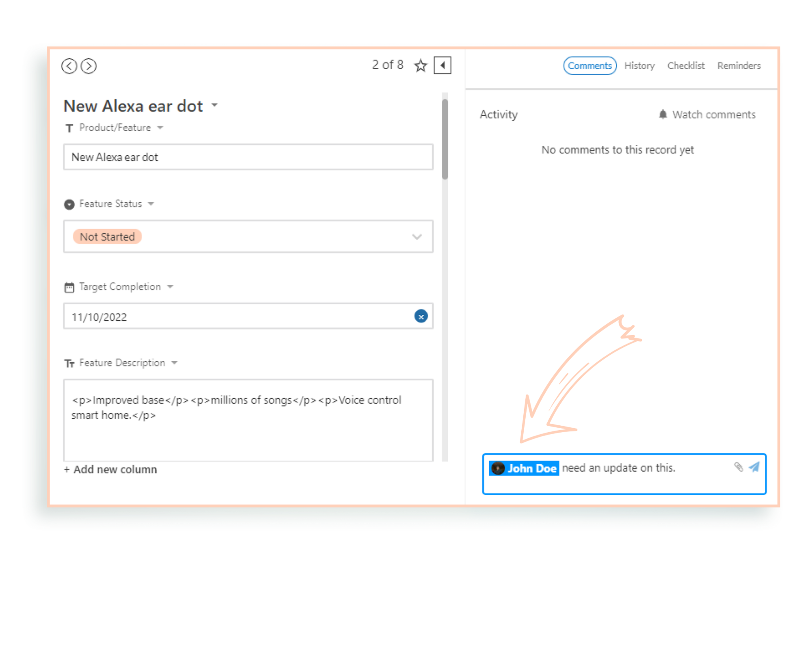Viewport: 812px width, 650px height.
Task: Go to next record arrow
Action: [89, 66]
